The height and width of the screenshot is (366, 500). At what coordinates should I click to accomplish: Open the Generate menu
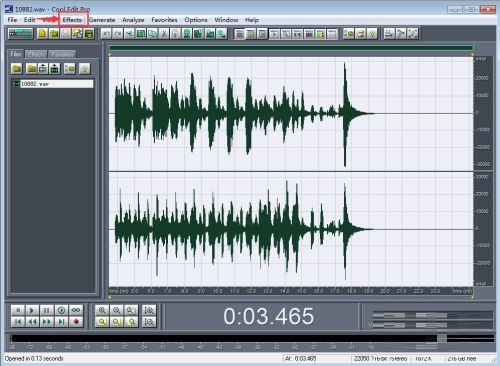(x=102, y=20)
